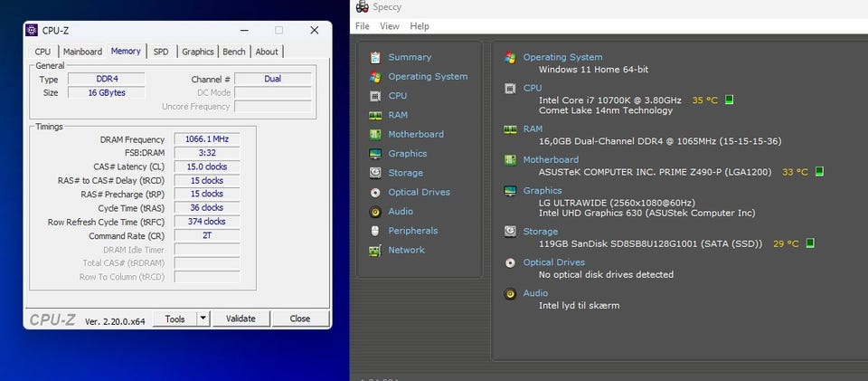Click the RAM icon beside RAM heading in summary
This screenshot has width=868, height=381.
point(510,129)
